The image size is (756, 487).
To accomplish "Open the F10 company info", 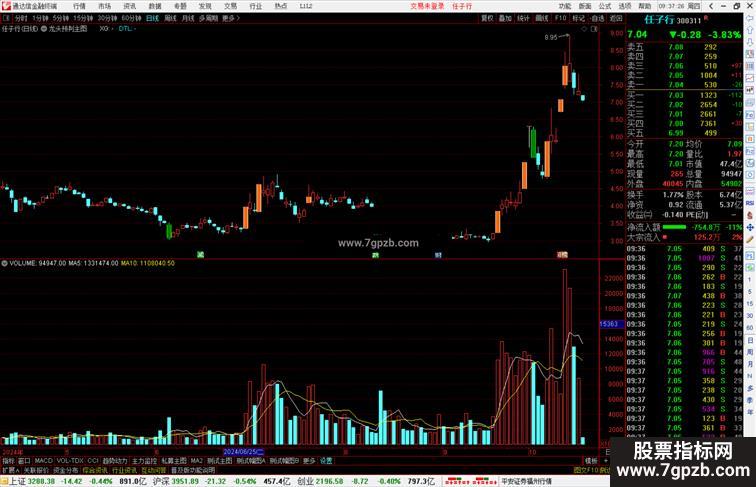I will coord(560,18).
